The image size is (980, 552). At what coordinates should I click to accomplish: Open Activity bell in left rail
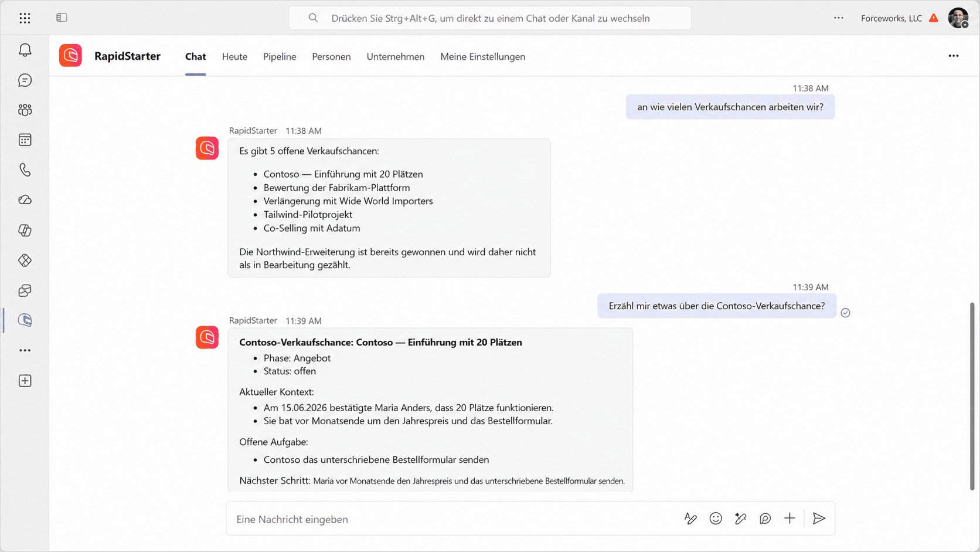coord(25,50)
